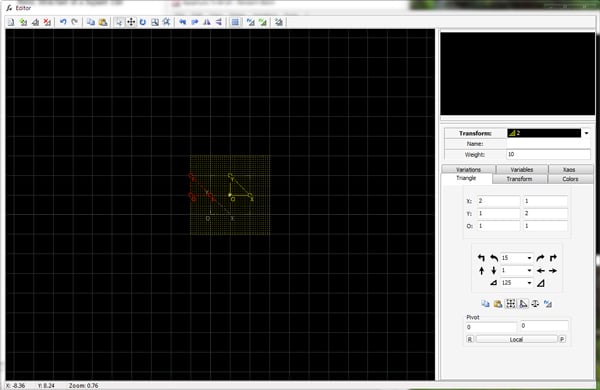Redo the last undone edit
The width and height of the screenshot is (600, 390).
(x=75, y=22)
